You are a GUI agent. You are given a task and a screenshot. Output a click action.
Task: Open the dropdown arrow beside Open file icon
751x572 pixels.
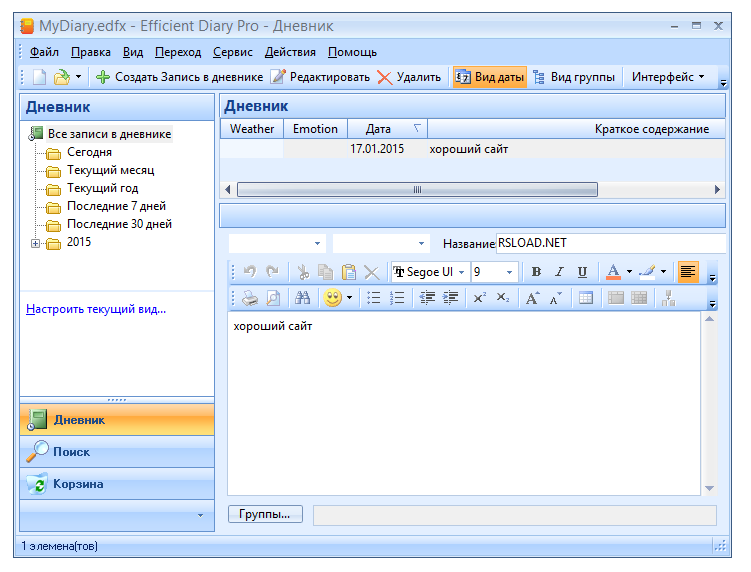pyautogui.click(x=79, y=77)
